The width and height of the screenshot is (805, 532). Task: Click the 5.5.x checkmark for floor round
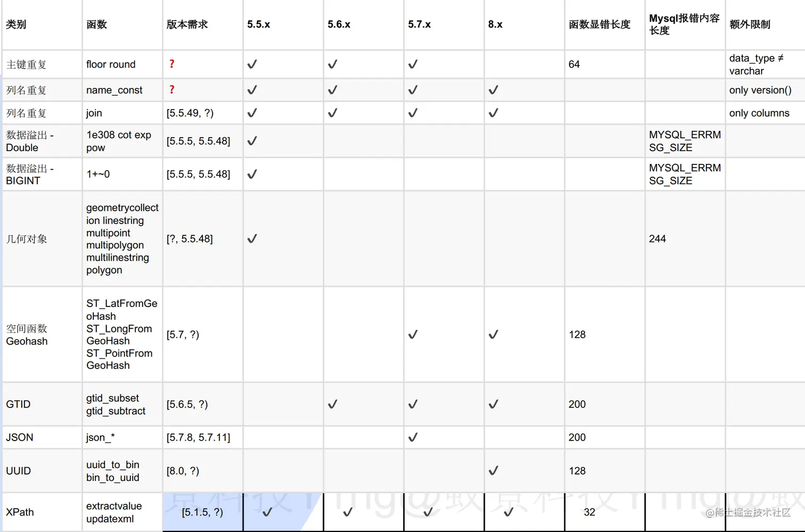point(252,64)
